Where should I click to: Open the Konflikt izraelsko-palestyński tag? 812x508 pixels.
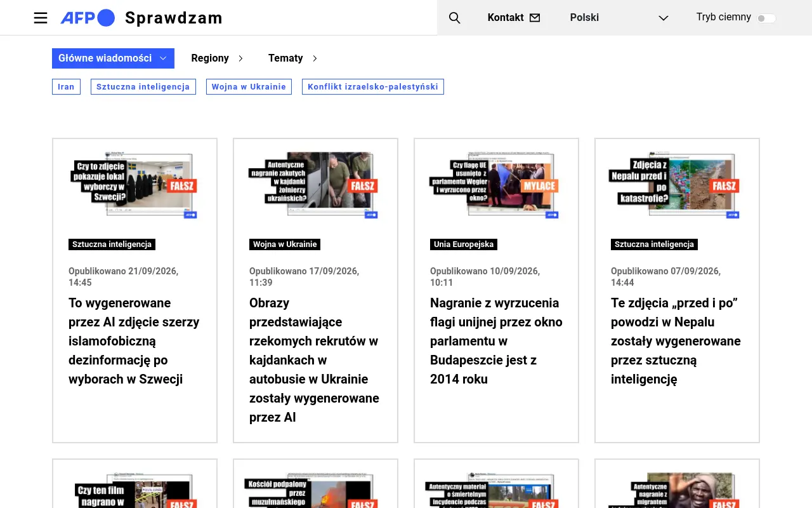pyautogui.click(x=373, y=87)
